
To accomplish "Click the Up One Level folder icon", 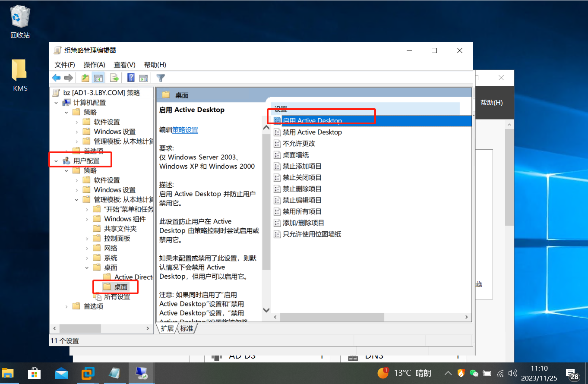I will (85, 78).
